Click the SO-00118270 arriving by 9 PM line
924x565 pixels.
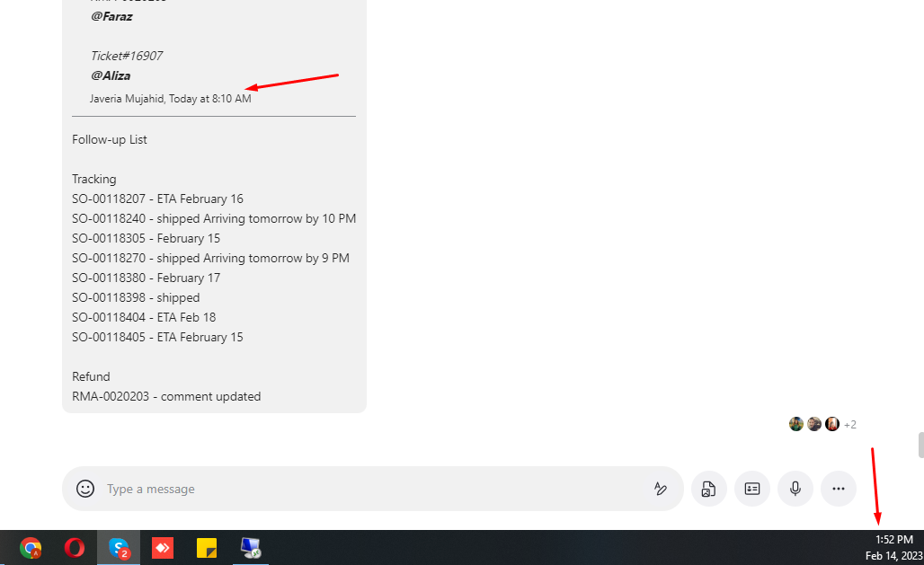210,258
